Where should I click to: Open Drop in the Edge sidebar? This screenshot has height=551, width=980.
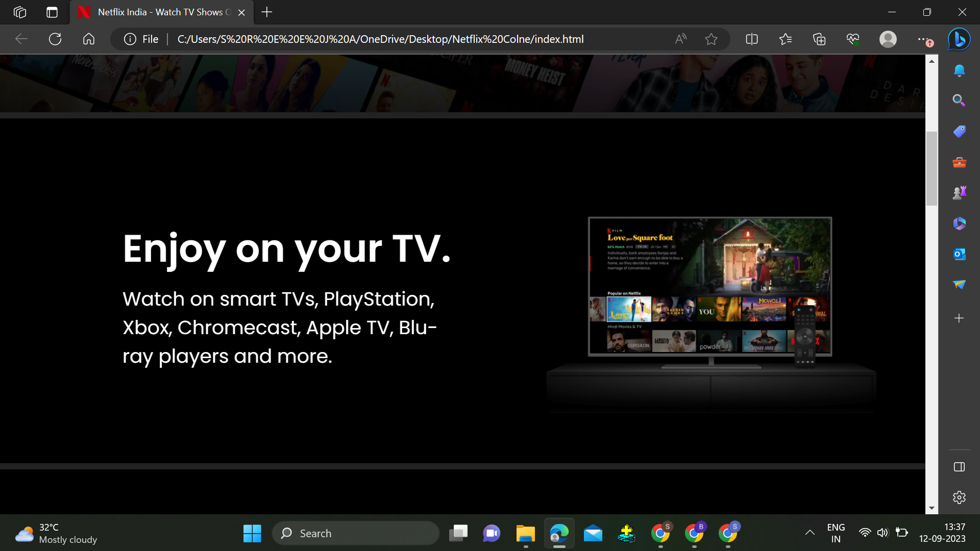click(x=959, y=285)
